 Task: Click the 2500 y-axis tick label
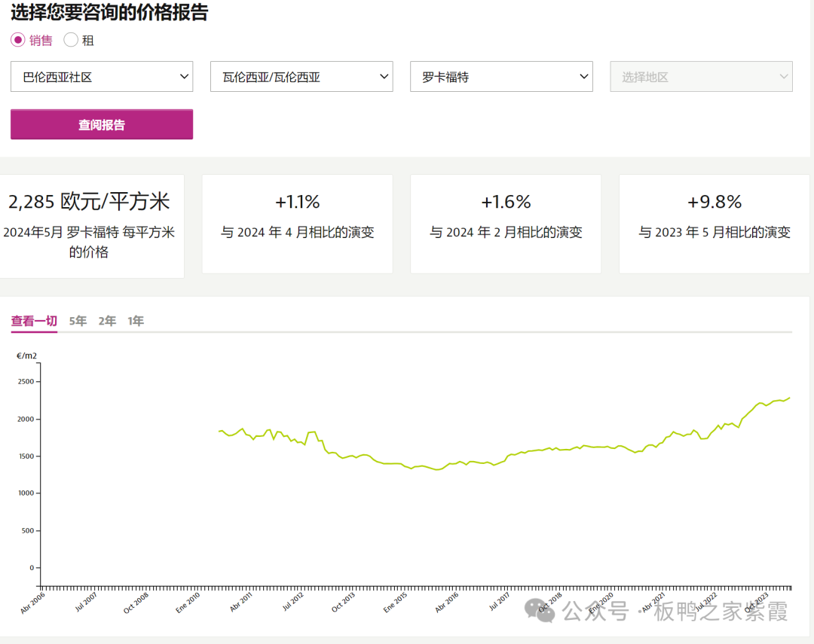[x=26, y=382]
